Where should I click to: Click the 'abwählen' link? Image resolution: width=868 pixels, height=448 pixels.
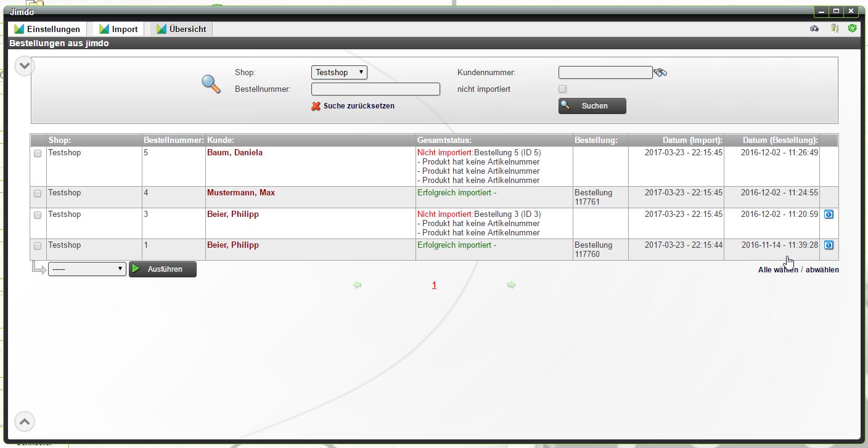coord(822,270)
